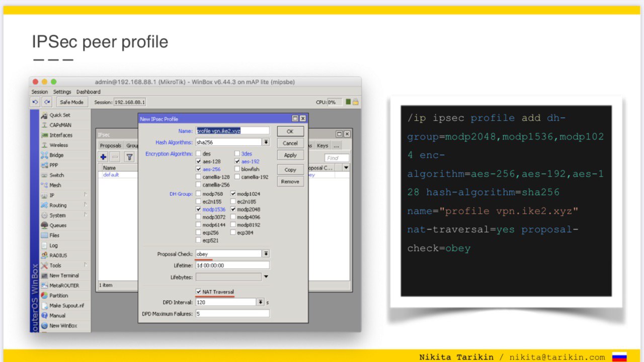Expand the Routing submenu in the sidebar
The height and width of the screenshot is (362, 644).
pyautogui.click(x=86, y=205)
